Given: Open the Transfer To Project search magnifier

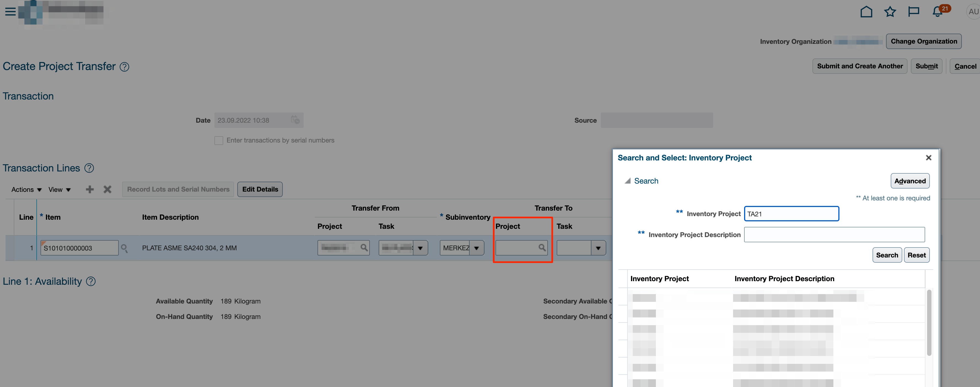Looking at the screenshot, I should click(x=542, y=248).
